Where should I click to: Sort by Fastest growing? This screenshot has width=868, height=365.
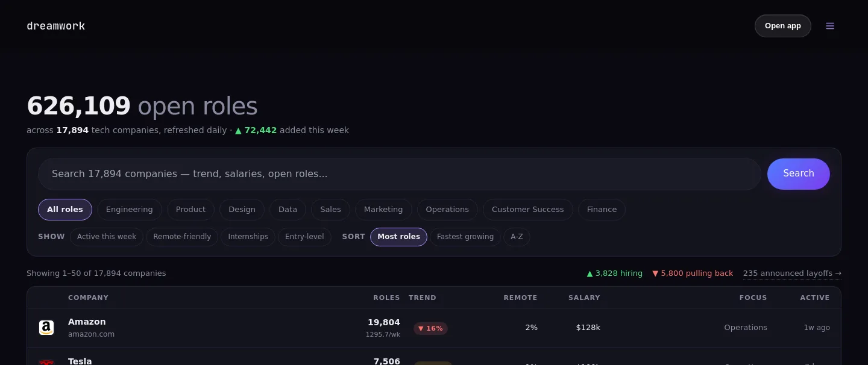point(465,237)
